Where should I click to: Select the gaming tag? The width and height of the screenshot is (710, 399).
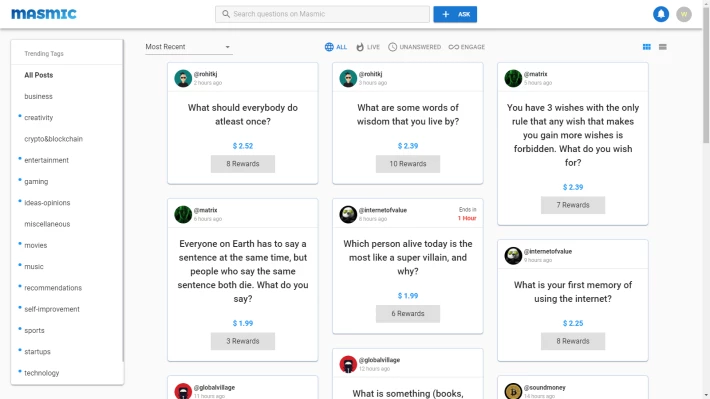pyautogui.click(x=36, y=182)
